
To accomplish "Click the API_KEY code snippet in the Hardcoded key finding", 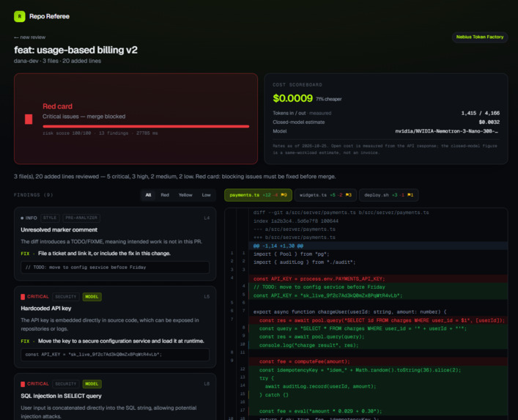I will 115,355.
